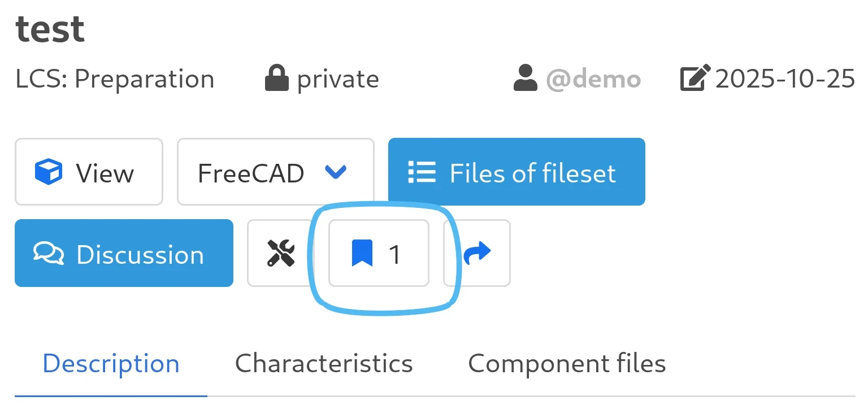The height and width of the screenshot is (405, 868).
Task: Toggle the bookmark on this part
Action: pos(378,253)
